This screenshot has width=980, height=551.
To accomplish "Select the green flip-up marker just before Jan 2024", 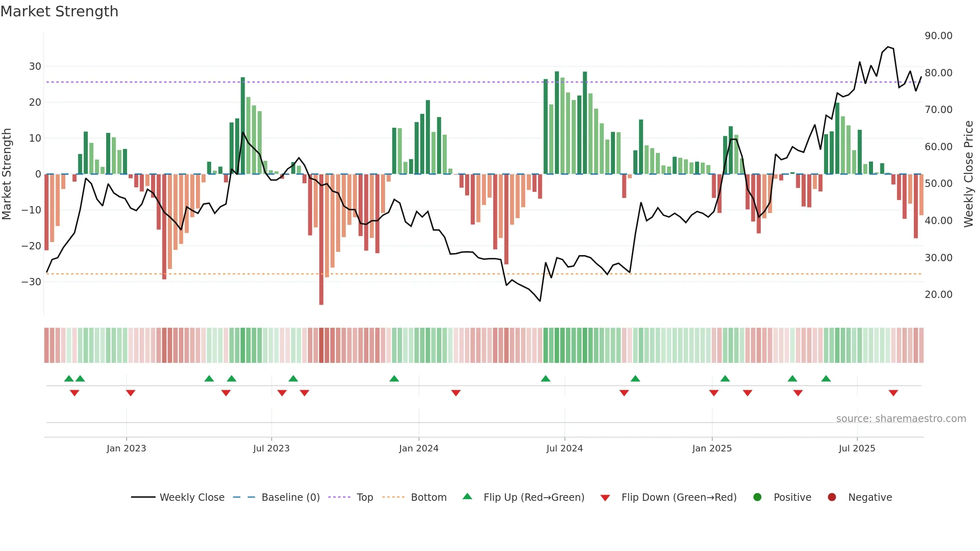I will (394, 378).
